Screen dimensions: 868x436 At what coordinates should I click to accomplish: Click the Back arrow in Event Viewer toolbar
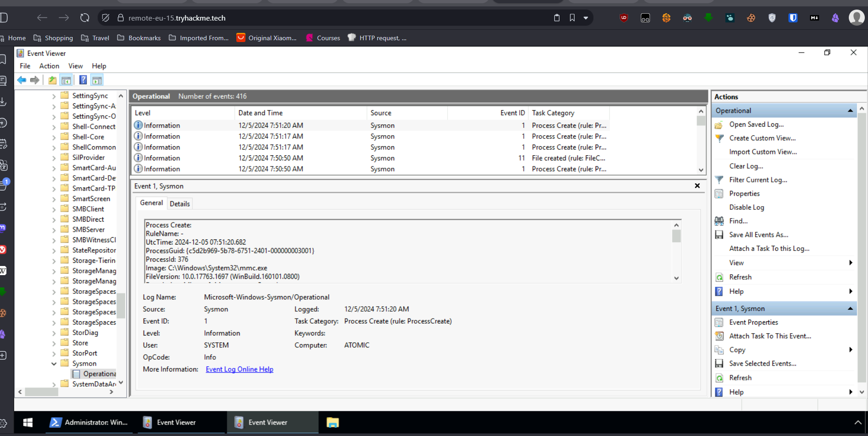21,80
